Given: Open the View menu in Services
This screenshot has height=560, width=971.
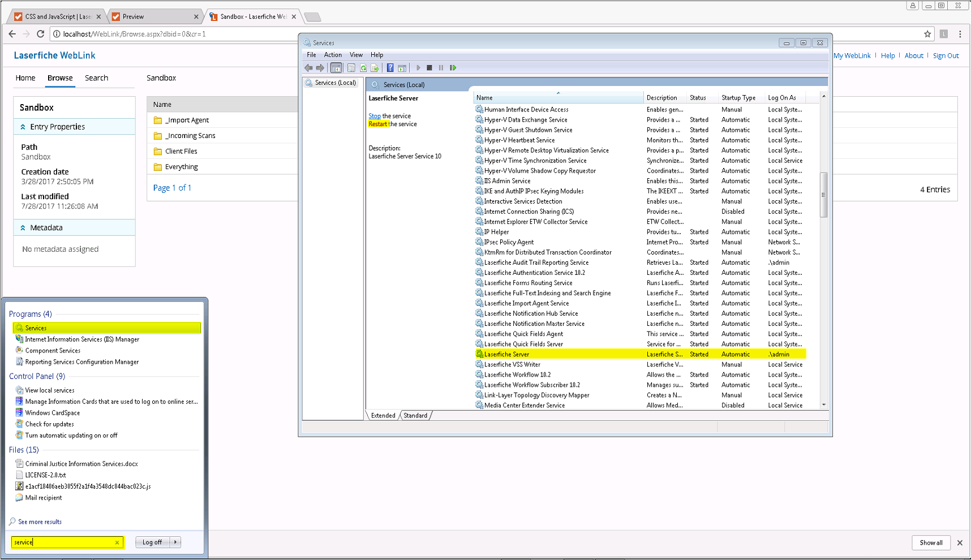Looking at the screenshot, I should pos(356,55).
